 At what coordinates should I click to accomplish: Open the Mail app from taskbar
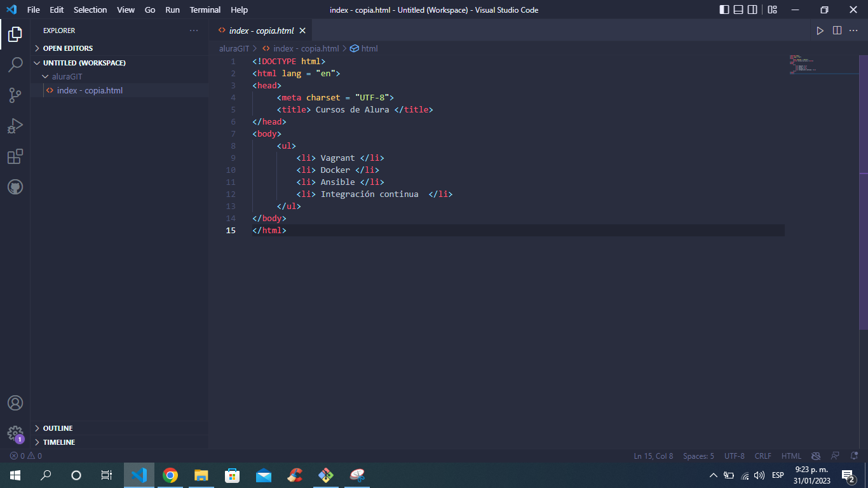click(263, 475)
